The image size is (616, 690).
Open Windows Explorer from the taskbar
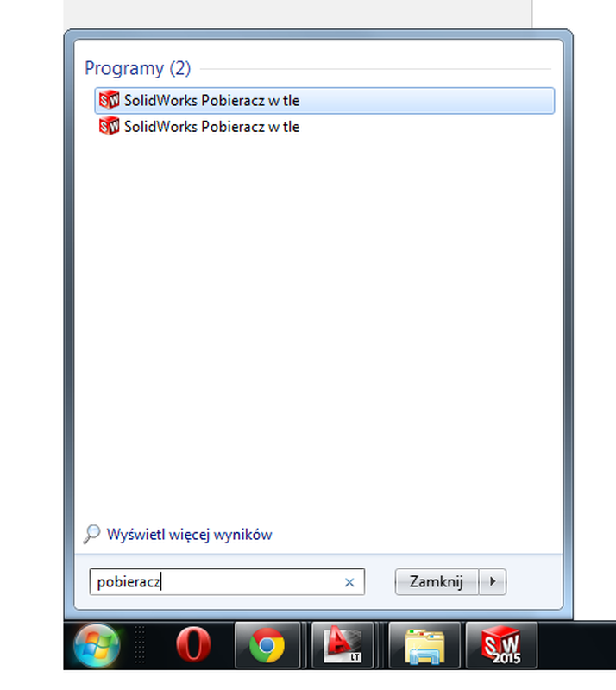point(424,645)
